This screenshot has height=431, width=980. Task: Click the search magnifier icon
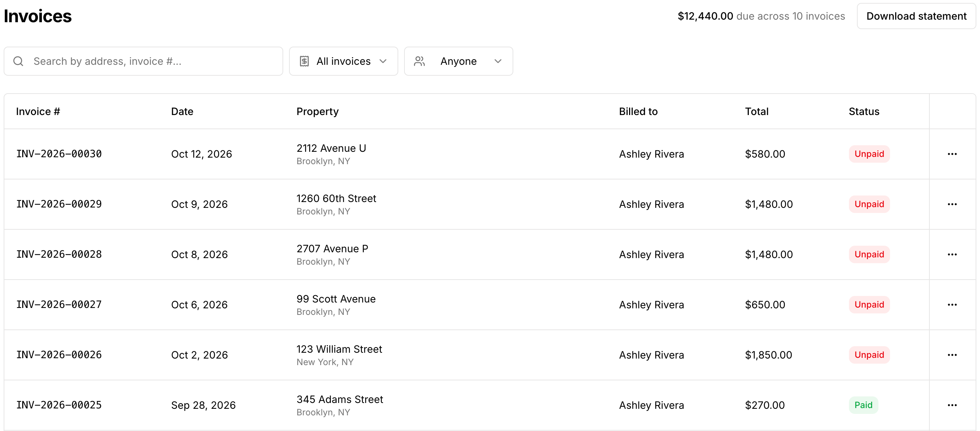[x=18, y=61]
